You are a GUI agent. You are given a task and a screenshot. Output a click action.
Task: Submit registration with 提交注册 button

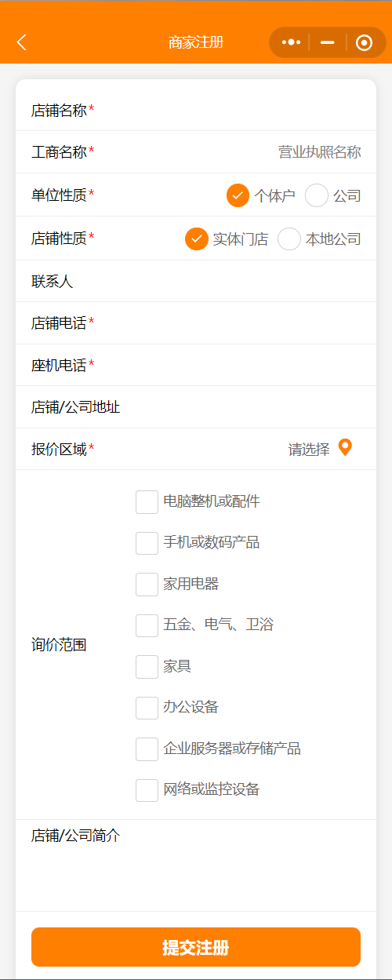pyautogui.click(x=196, y=947)
